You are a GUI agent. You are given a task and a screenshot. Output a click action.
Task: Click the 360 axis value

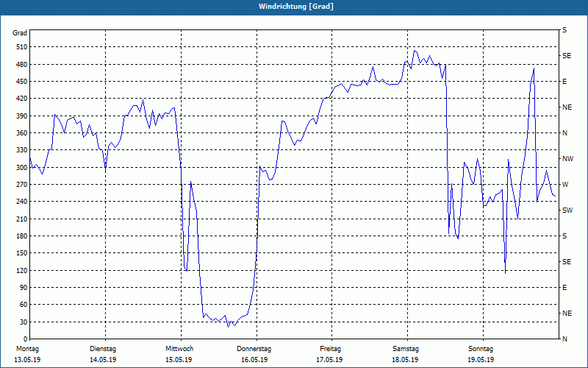22,133
